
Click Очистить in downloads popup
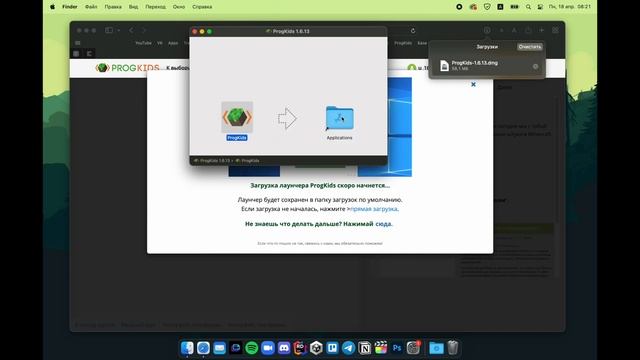tap(530, 47)
